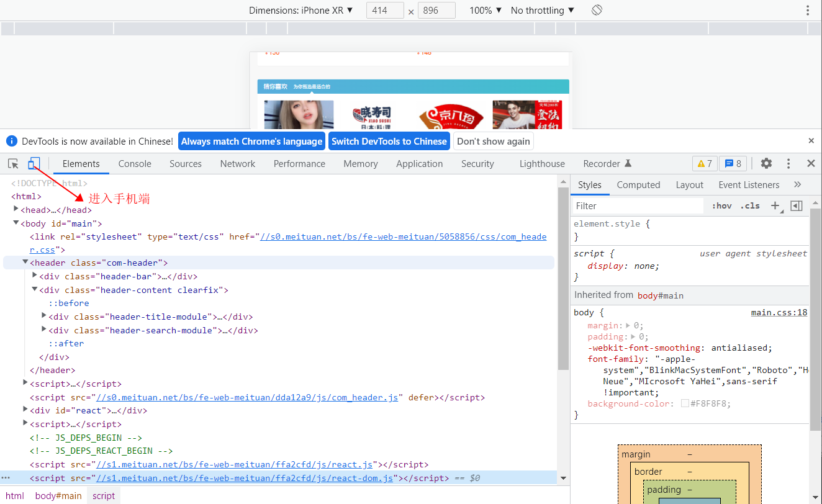
Task: Dismiss the Chinese language infobar
Action: 811,141
